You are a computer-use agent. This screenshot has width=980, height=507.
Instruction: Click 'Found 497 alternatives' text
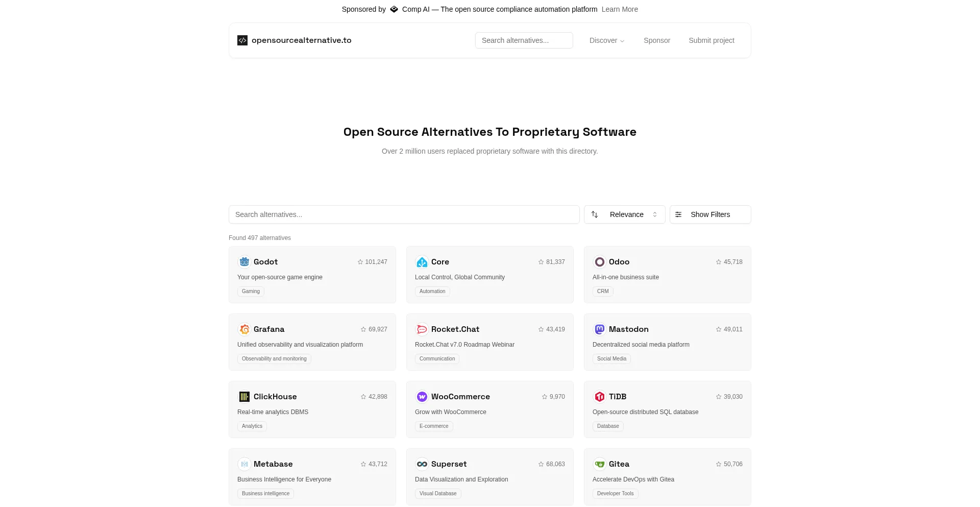coord(260,238)
